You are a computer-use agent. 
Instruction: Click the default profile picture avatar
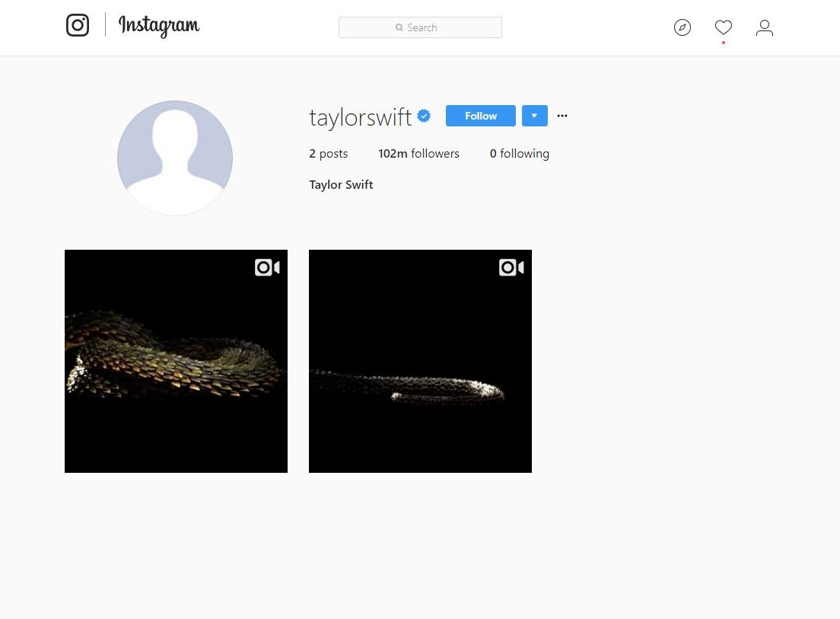[x=175, y=158]
